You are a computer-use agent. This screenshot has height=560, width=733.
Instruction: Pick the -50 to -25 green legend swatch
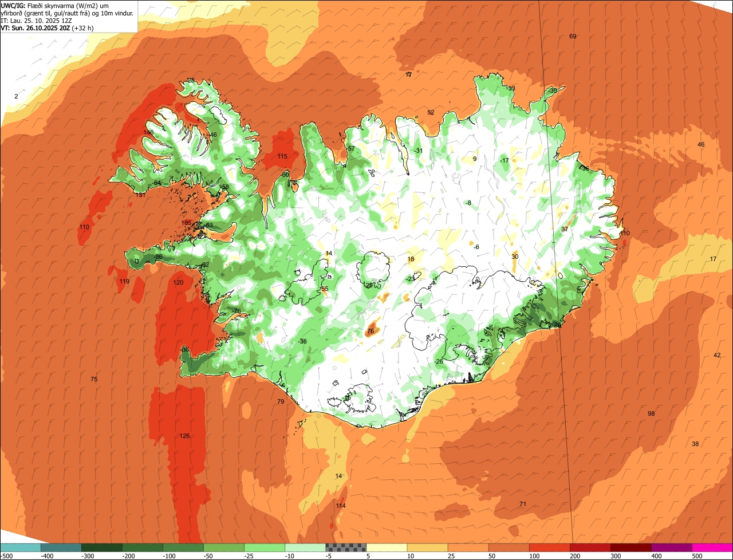pyautogui.click(x=224, y=547)
